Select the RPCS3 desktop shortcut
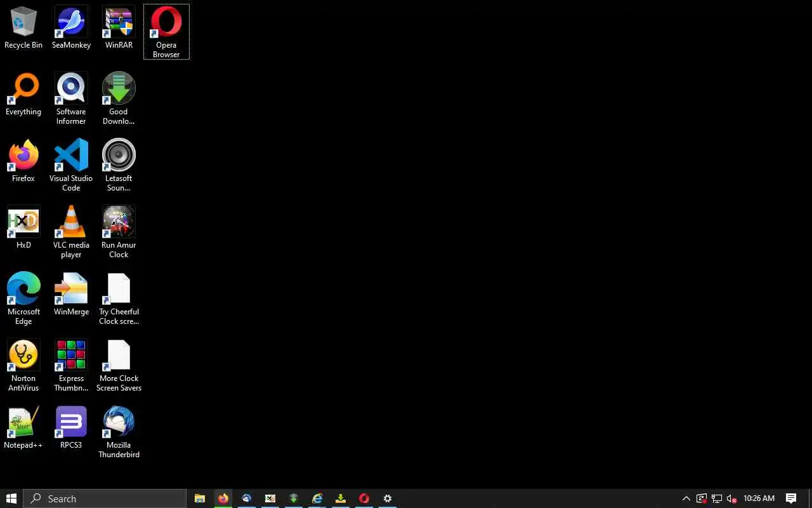The image size is (812, 508). click(x=71, y=429)
